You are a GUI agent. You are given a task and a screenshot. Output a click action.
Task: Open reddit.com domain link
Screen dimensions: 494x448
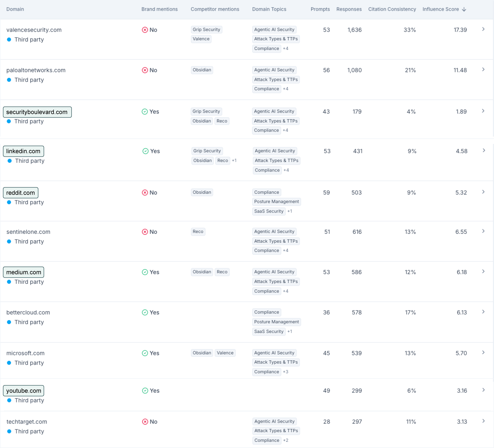coord(20,193)
